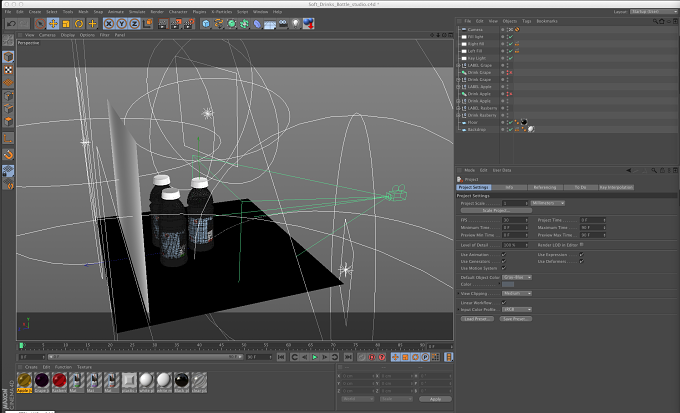680x413 pixels.
Task: Click the Render View clapperboard icon
Action: click(163, 23)
